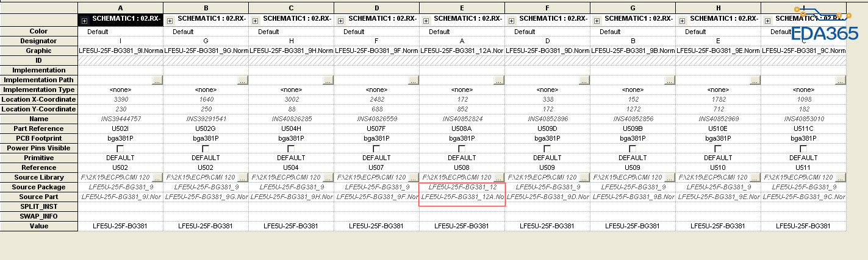Open Implementation Path browse button in column E
The image size is (868, 260).
pos(499,80)
